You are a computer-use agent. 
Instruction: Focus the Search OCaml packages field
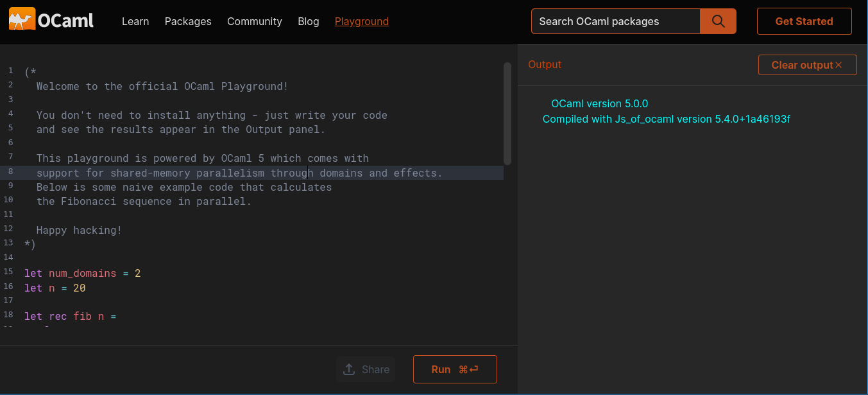tap(616, 21)
